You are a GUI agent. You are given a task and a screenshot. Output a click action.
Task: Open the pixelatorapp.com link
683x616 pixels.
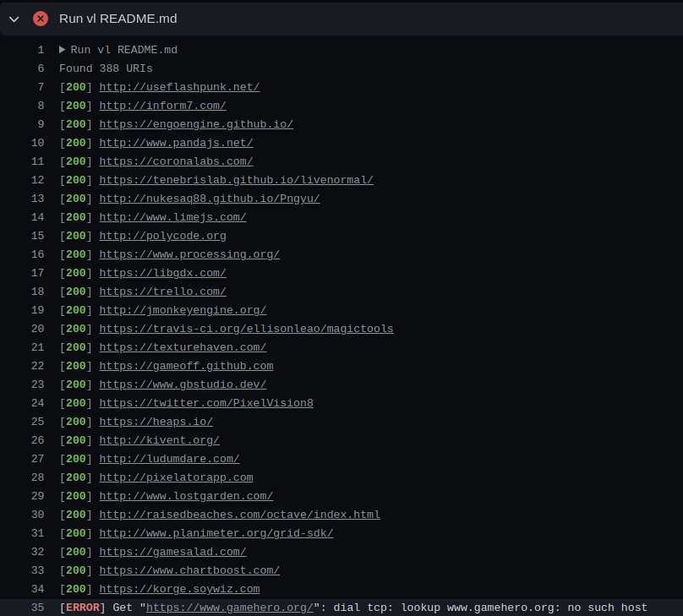tap(176, 477)
